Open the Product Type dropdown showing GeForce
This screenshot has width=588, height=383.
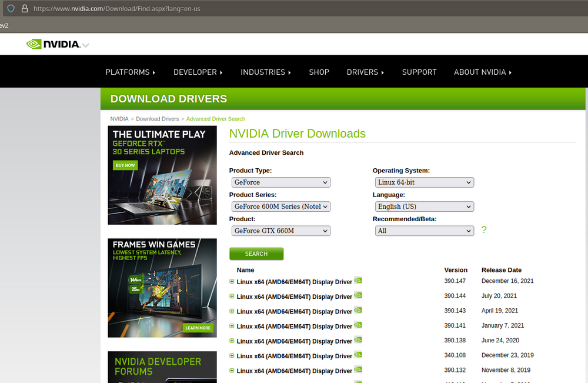[281, 182]
